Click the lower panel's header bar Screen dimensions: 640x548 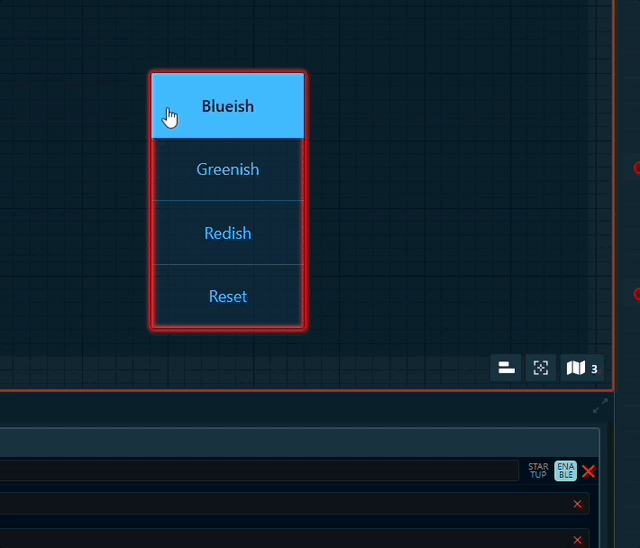300,441
